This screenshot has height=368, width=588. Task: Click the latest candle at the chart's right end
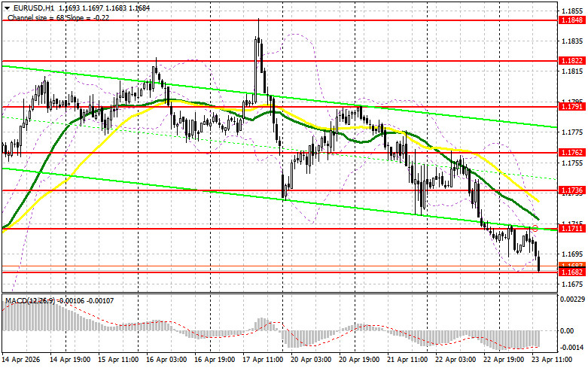pos(539,262)
